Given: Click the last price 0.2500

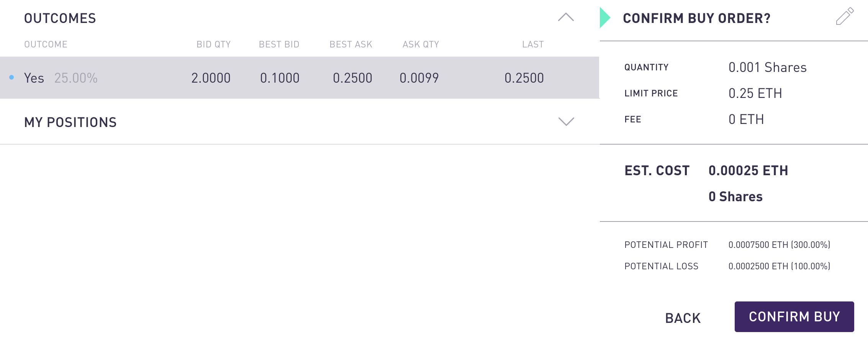Looking at the screenshot, I should coord(524,78).
